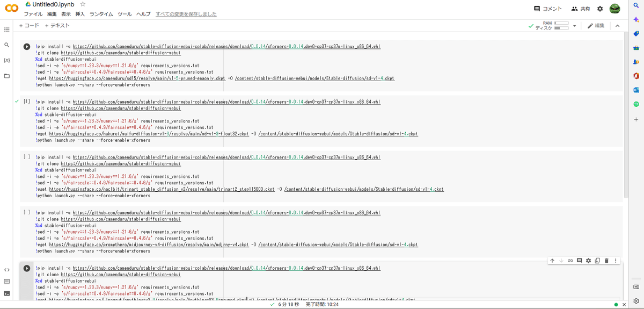Select the executed cell marked [1]
The image size is (644, 309).
(x=27, y=102)
